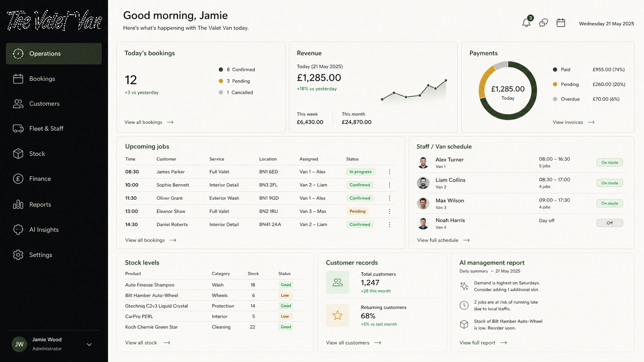This screenshot has height=362, width=644.
Task: Click Alex Turner's profile photo
Action: [423, 162]
